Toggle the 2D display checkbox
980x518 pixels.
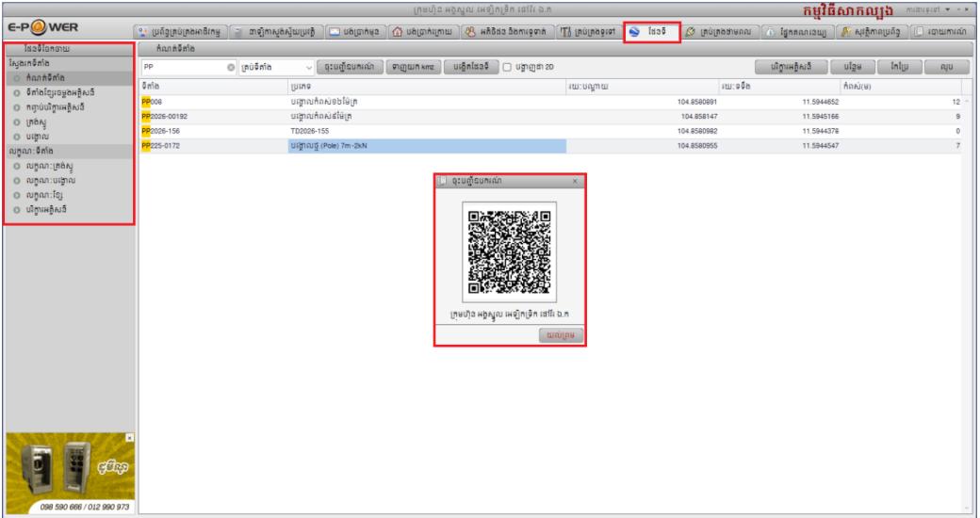(x=508, y=67)
